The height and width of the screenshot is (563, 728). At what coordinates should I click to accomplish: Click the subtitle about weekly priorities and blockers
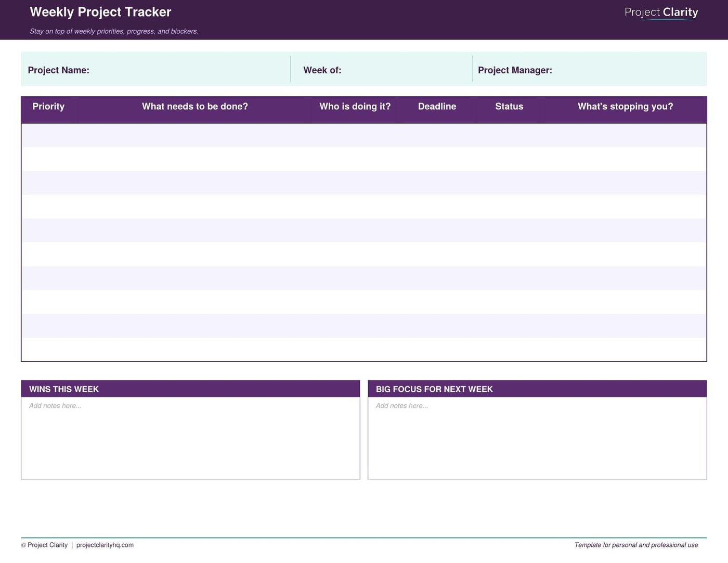tap(114, 31)
